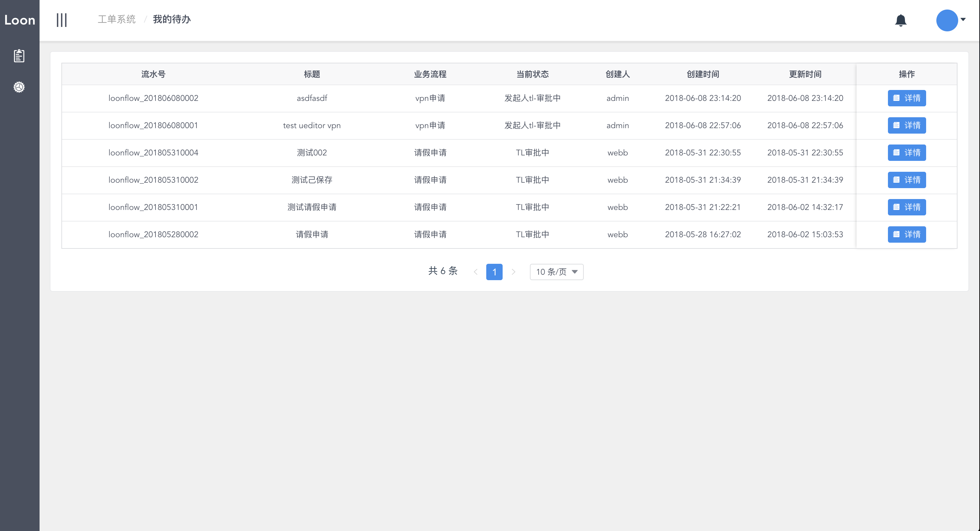Click 发起人tl-审批中 status in test ueditor vpn row
This screenshot has width=980, height=531.
click(x=532, y=125)
